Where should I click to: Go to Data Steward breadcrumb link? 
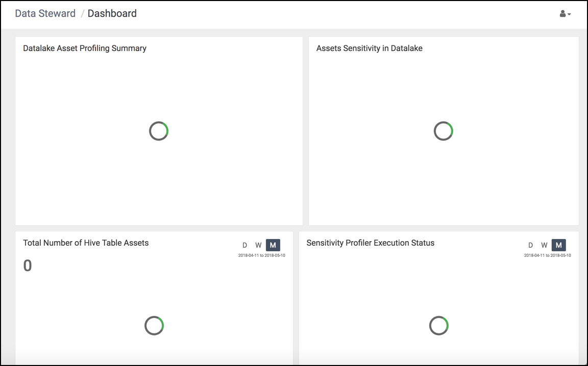click(x=45, y=13)
